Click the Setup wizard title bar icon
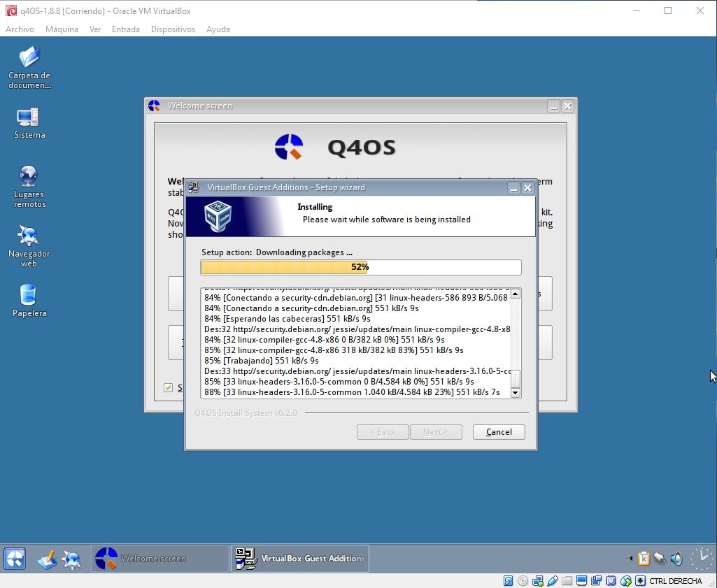This screenshot has height=588, width=717. (x=194, y=187)
